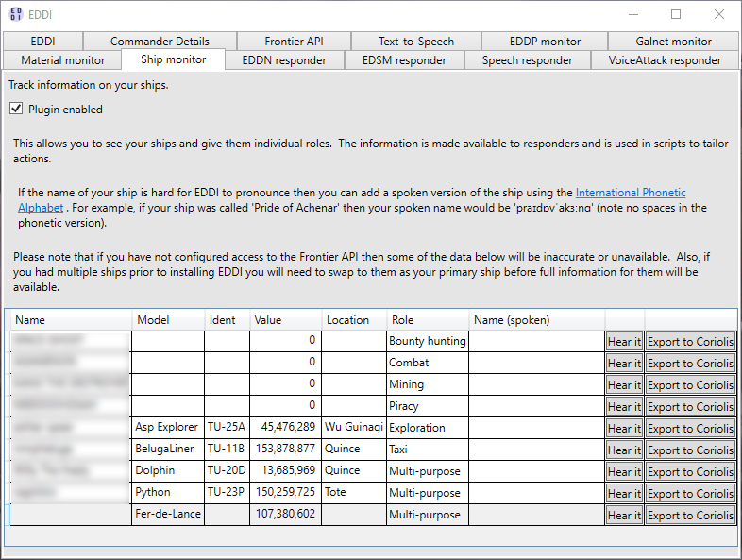Image resolution: width=742 pixels, height=560 pixels.
Task: Switch to the Speech responder tab
Action: pyautogui.click(x=527, y=60)
